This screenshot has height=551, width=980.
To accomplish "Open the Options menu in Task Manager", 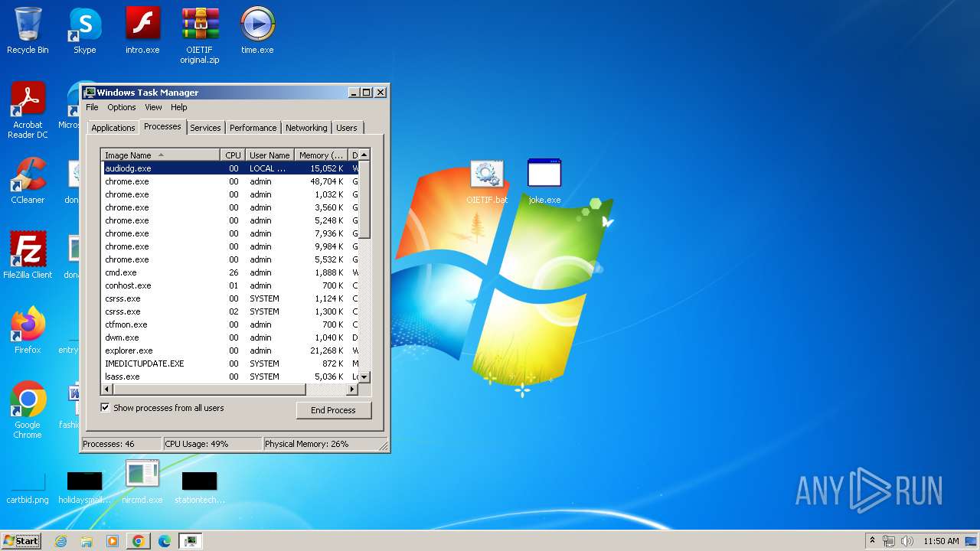I will coord(121,107).
